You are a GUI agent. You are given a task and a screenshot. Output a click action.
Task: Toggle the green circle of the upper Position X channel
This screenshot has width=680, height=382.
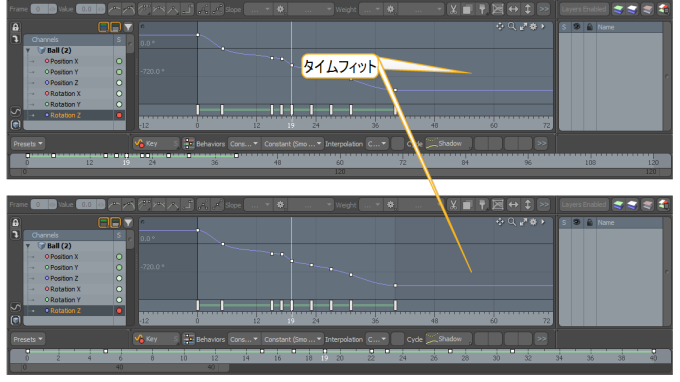(x=119, y=61)
